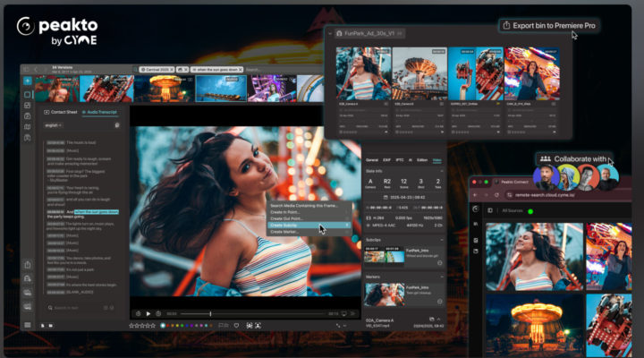Click the heart favorite icon in the bottom toolbar
The image size is (644, 358).
coord(236,326)
